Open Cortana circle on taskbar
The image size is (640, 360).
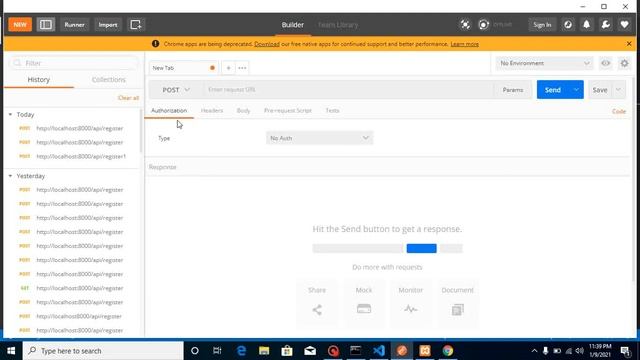coord(195,351)
